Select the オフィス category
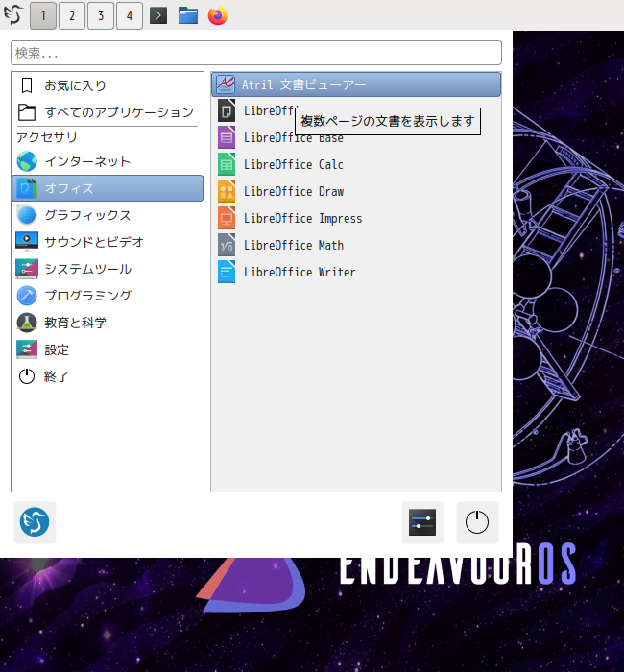 tap(108, 188)
